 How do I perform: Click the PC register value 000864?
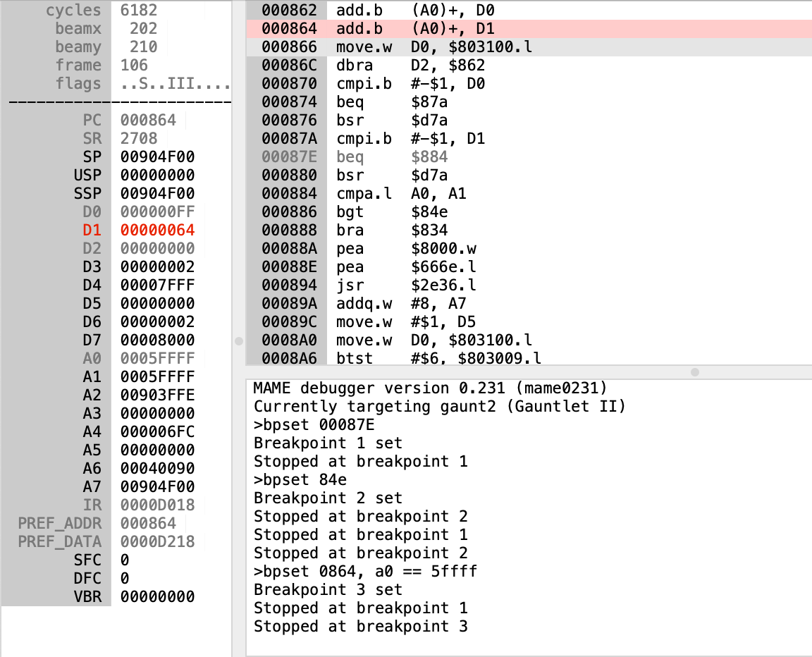[x=148, y=121]
